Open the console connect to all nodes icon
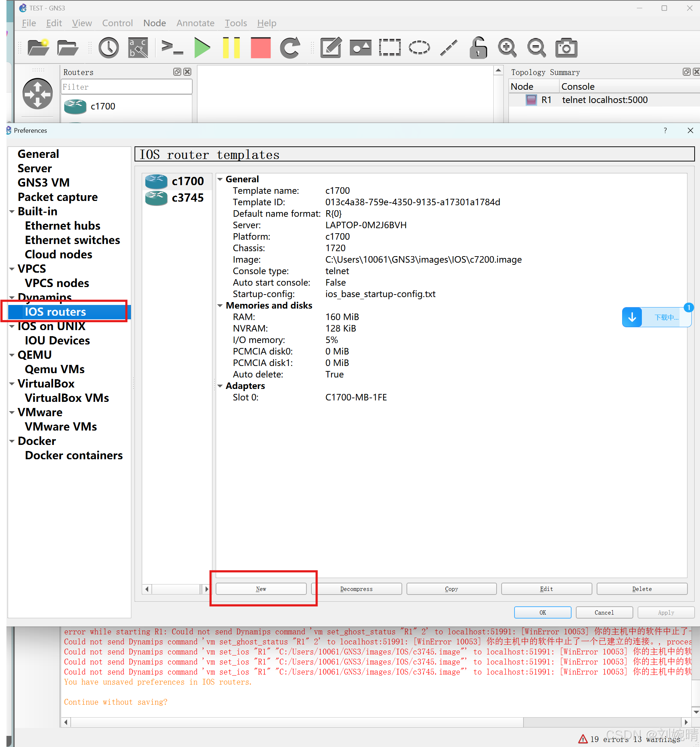Screen dimensions: 700x747 172,48
